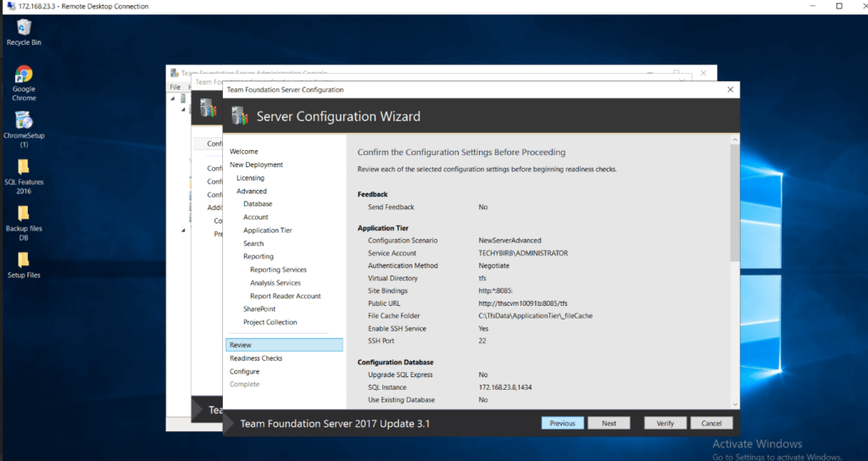Click the Upgrade SQL Express label

click(400, 375)
